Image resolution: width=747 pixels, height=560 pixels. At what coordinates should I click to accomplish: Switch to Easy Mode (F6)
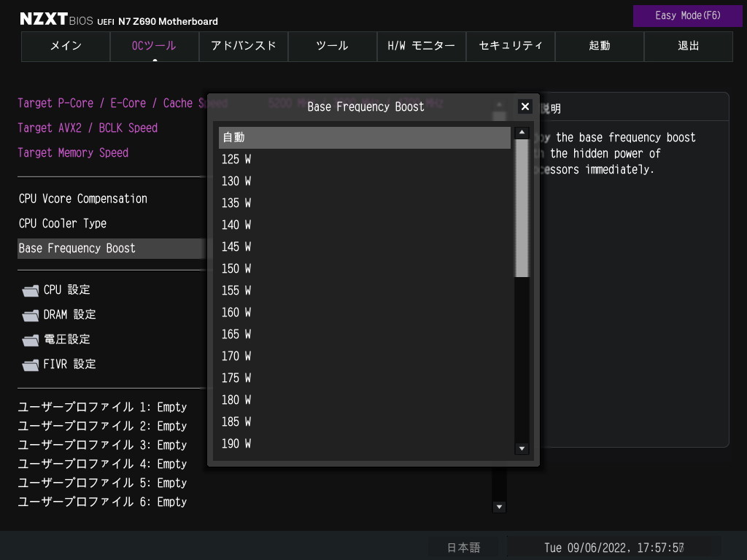point(687,16)
